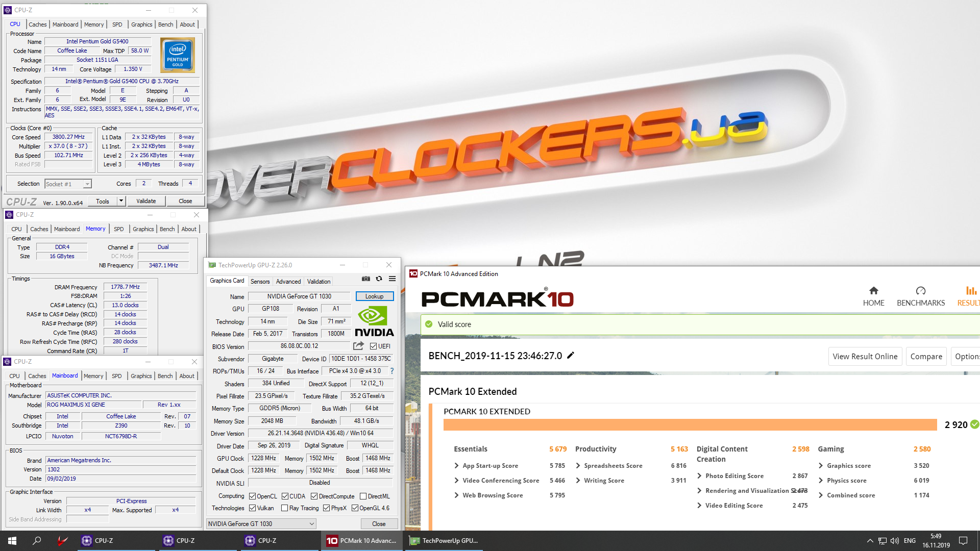The image size is (980, 551).
Task: Open the Windows Start menu
Action: [x=12, y=541]
